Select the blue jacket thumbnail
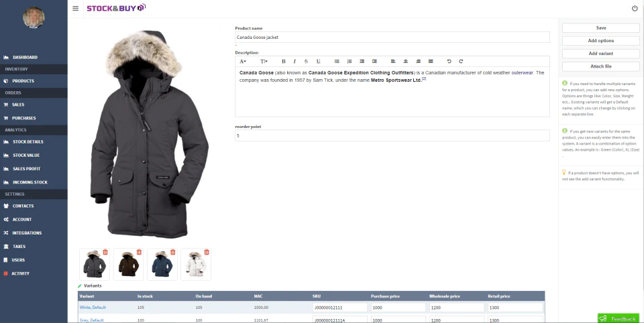This screenshot has height=323, width=644. coord(162,264)
